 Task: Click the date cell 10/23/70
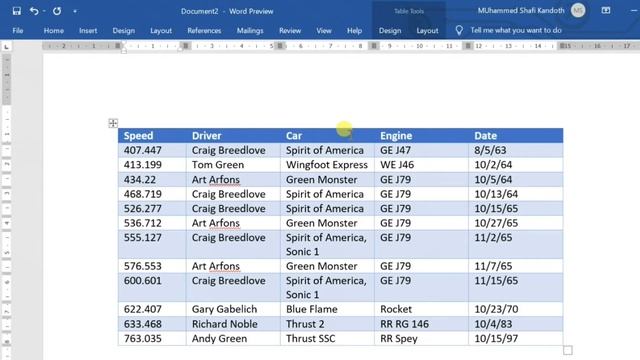coord(516,309)
